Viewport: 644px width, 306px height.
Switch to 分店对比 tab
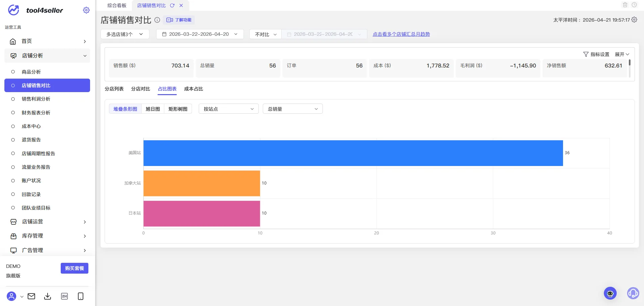pyautogui.click(x=141, y=89)
